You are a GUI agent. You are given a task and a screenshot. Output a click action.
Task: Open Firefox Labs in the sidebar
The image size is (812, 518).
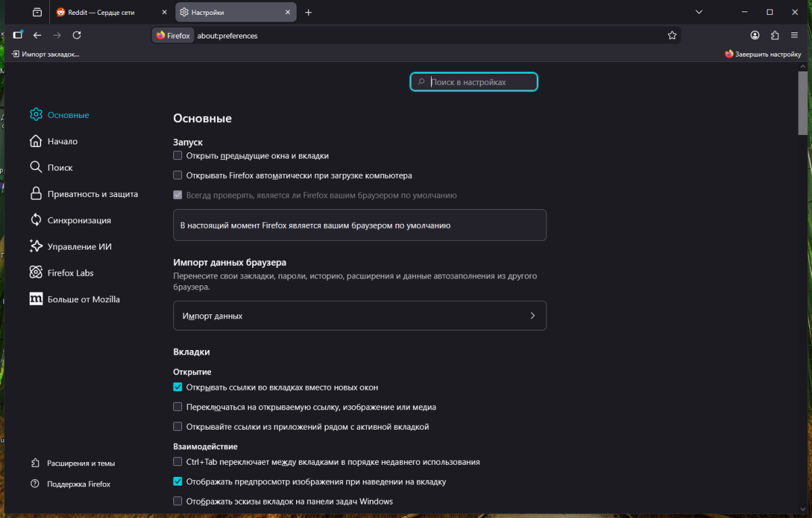(x=70, y=272)
